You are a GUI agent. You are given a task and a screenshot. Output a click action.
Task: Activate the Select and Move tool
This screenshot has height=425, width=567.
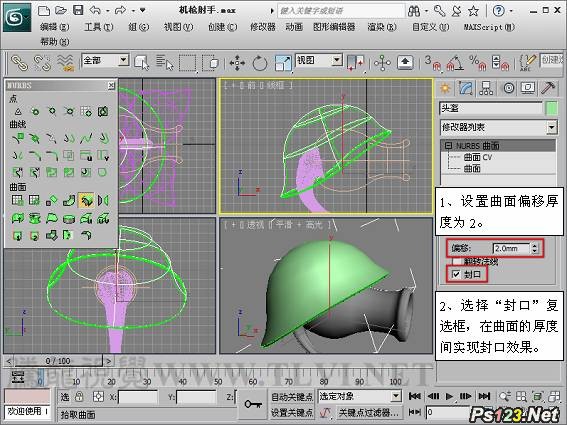pos(237,63)
